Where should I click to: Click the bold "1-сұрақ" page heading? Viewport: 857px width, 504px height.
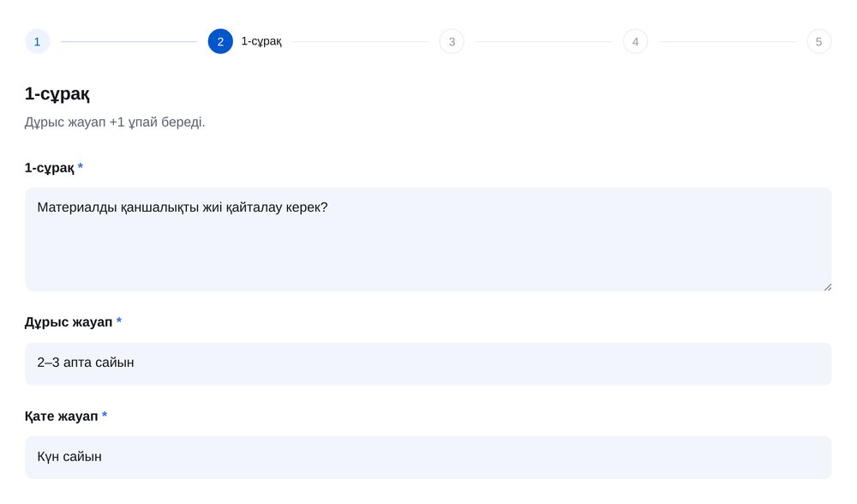click(57, 94)
